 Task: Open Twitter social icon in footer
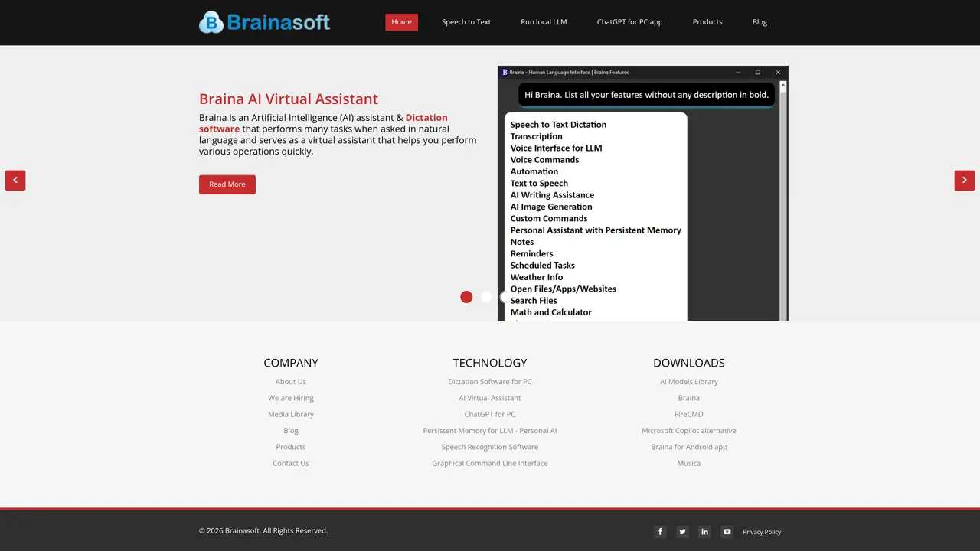pos(682,532)
